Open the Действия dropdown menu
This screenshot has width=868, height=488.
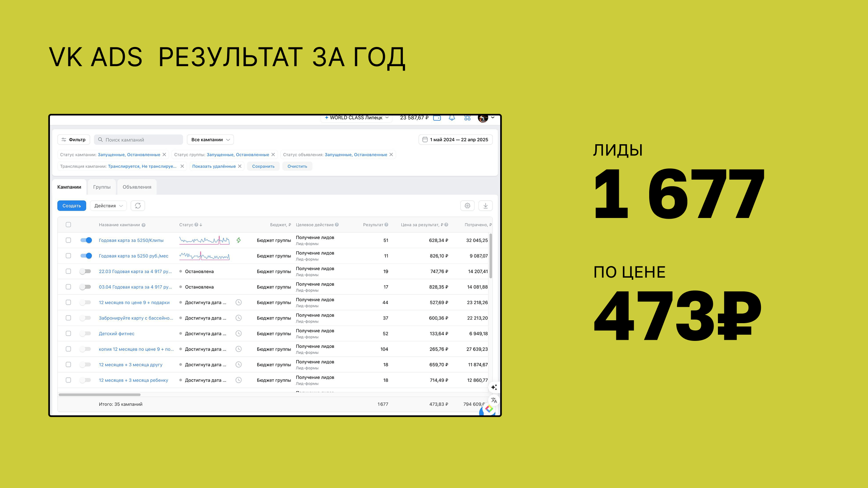pos(108,206)
